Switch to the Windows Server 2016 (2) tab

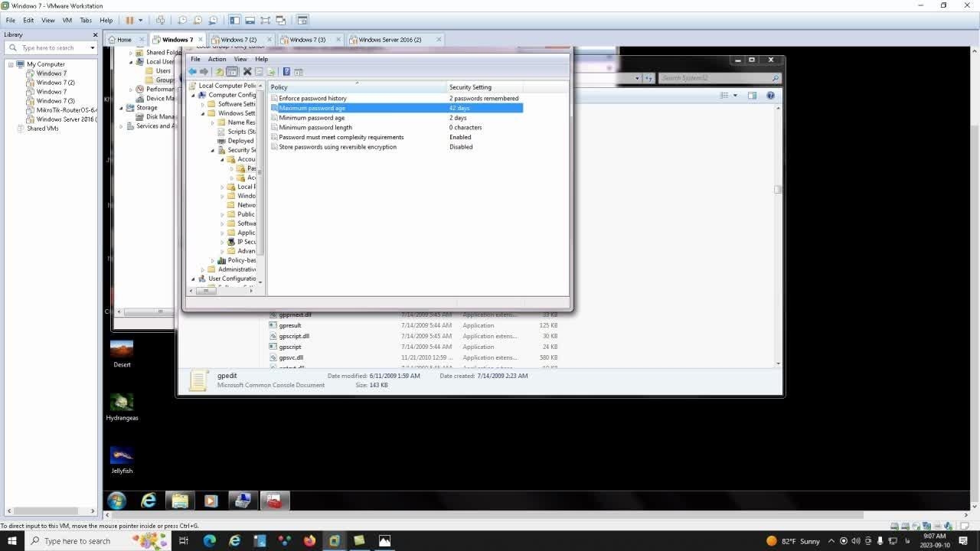point(390,40)
